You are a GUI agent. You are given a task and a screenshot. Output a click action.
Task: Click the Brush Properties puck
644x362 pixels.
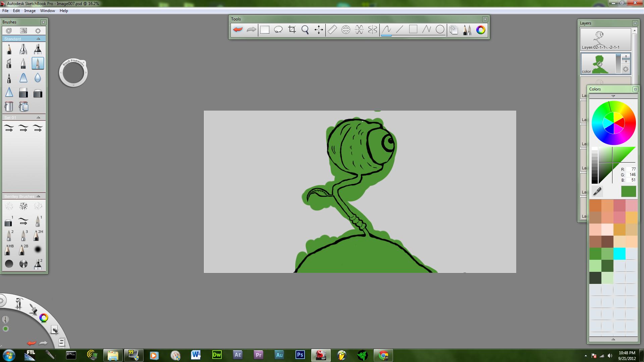pyautogui.click(x=73, y=73)
